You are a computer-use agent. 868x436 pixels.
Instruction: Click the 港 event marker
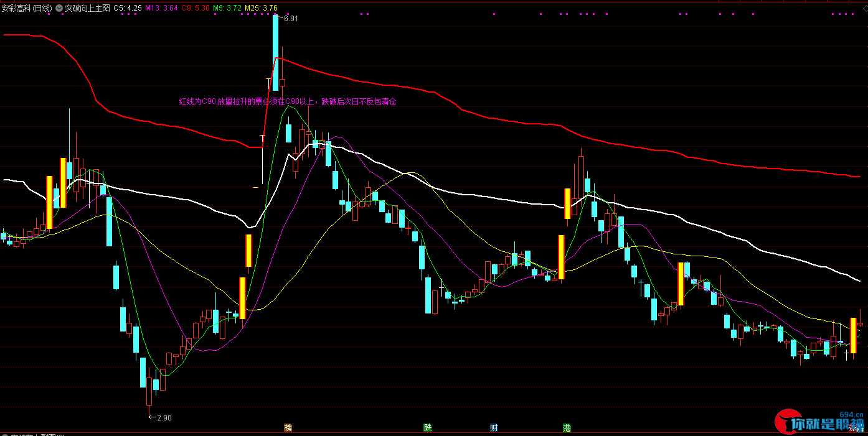point(567,428)
